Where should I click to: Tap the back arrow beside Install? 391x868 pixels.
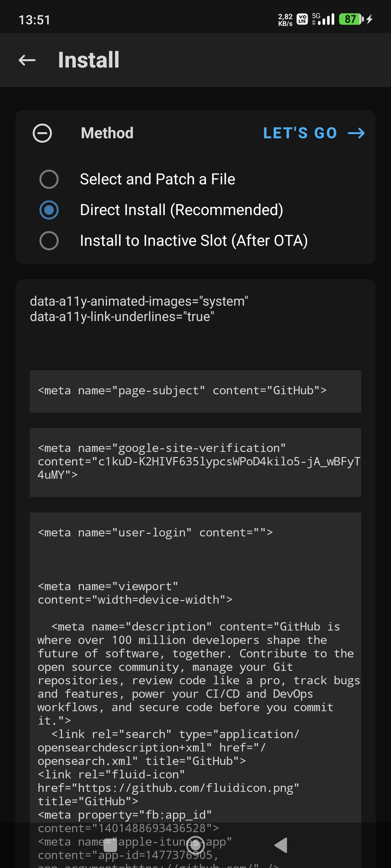[27, 60]
